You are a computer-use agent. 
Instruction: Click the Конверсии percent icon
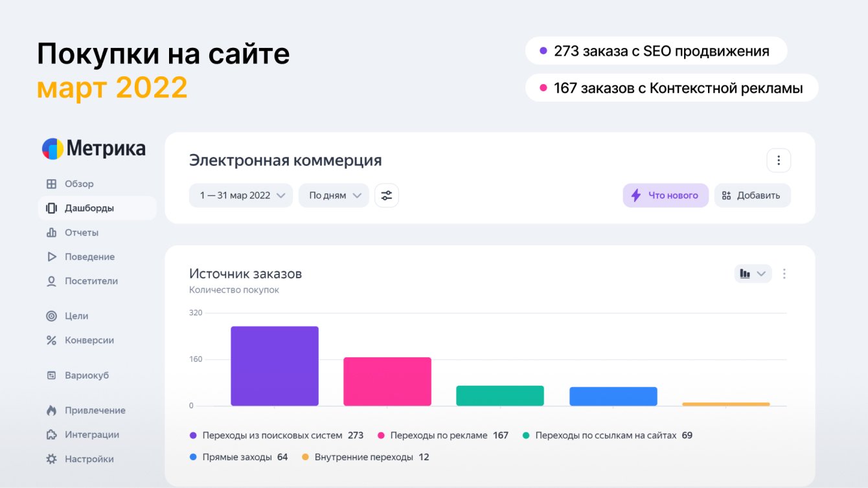point(52,340)
